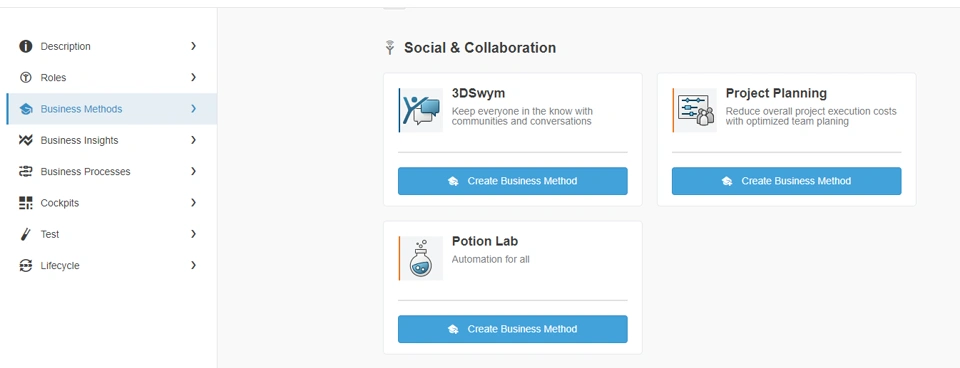Click the Business Insights chart icon
The height and width of the screenshot is (368, 960).
point(25,140)
